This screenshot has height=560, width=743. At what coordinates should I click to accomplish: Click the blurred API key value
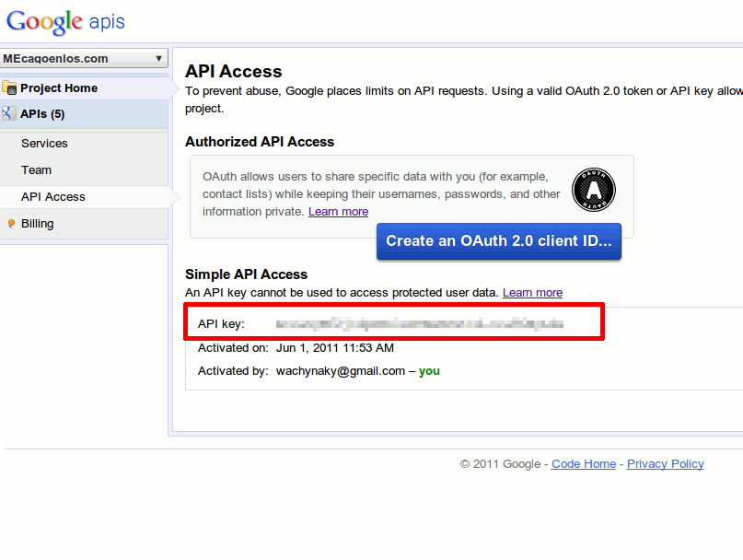(x=419, y=324)
